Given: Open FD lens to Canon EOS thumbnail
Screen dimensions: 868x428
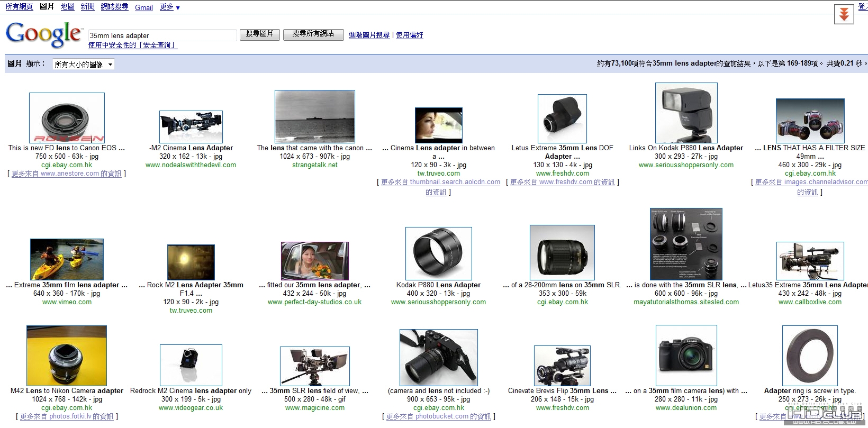Looking at the screenshot, I should tap(67, 117).
